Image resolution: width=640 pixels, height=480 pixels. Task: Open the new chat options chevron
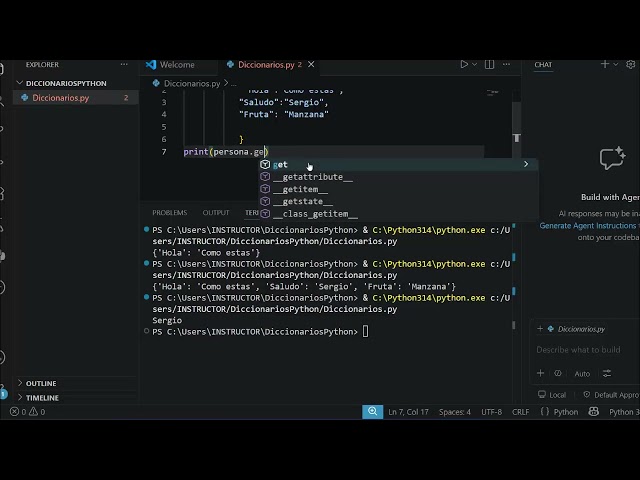pyautogui.click(x=616, y=64)
